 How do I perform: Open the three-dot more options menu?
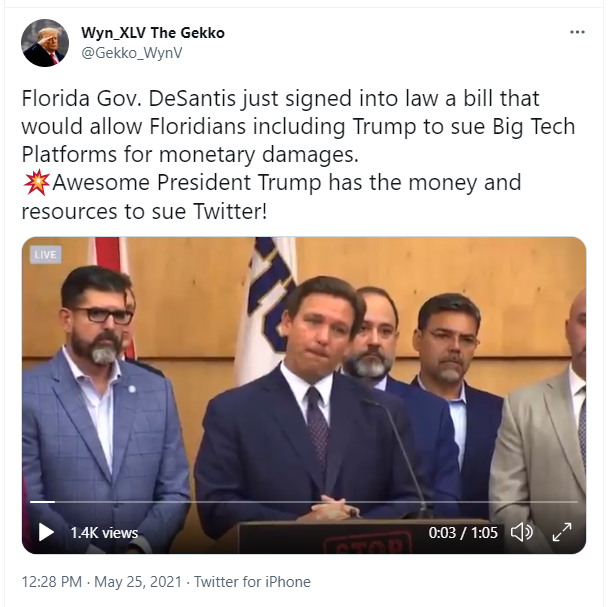point(577,32)
